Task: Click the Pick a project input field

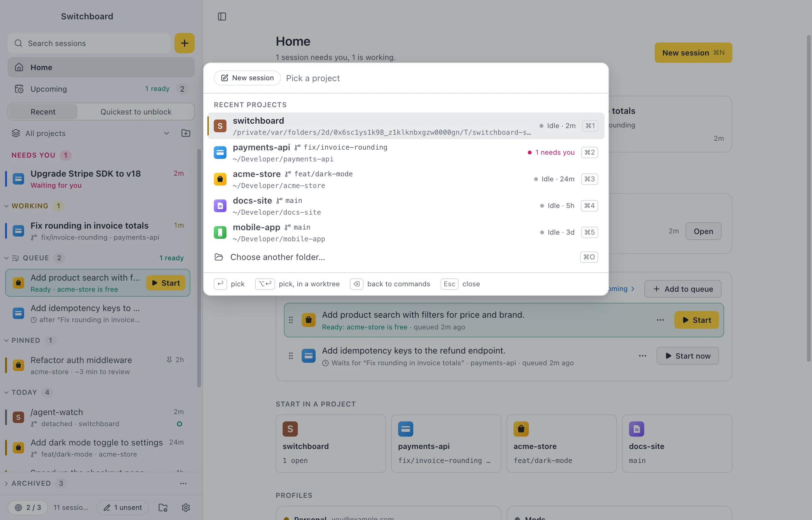Action: point(442,78)
